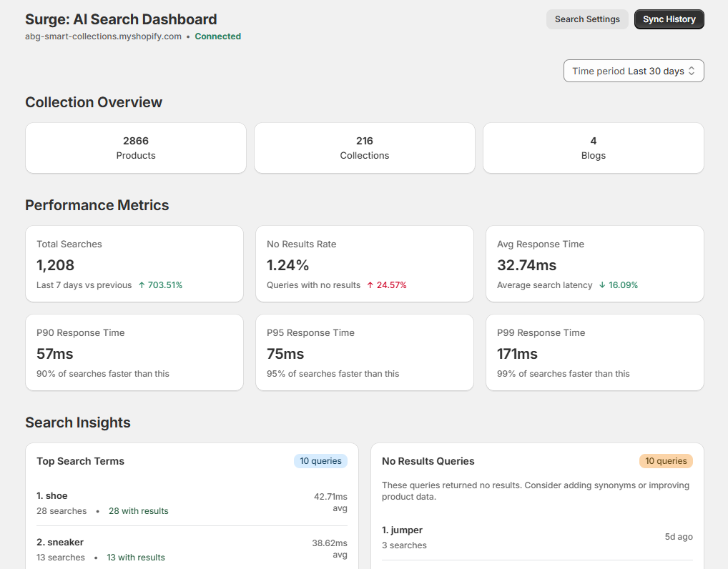Click the 5d ago timestamp for jumper

pos(679,537)
